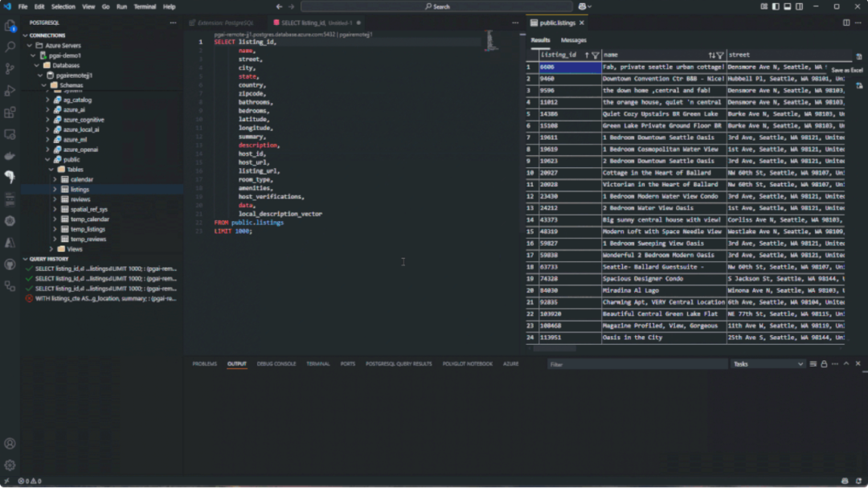Click the filter icon in the listing_id column
Viewport: 868px width, 488px height.
[x=596, y=55]
